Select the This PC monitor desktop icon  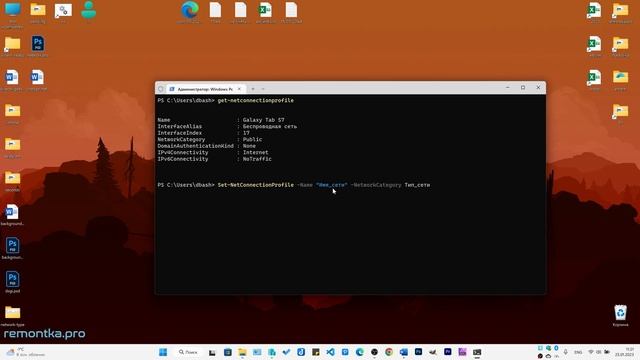click(x=12, y=15)
